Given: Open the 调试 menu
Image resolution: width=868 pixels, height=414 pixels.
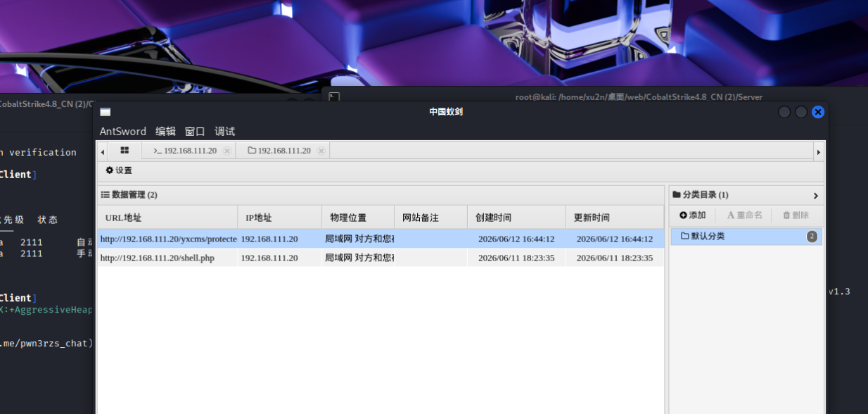Looking at the screenshot, I should pos(224,132).
